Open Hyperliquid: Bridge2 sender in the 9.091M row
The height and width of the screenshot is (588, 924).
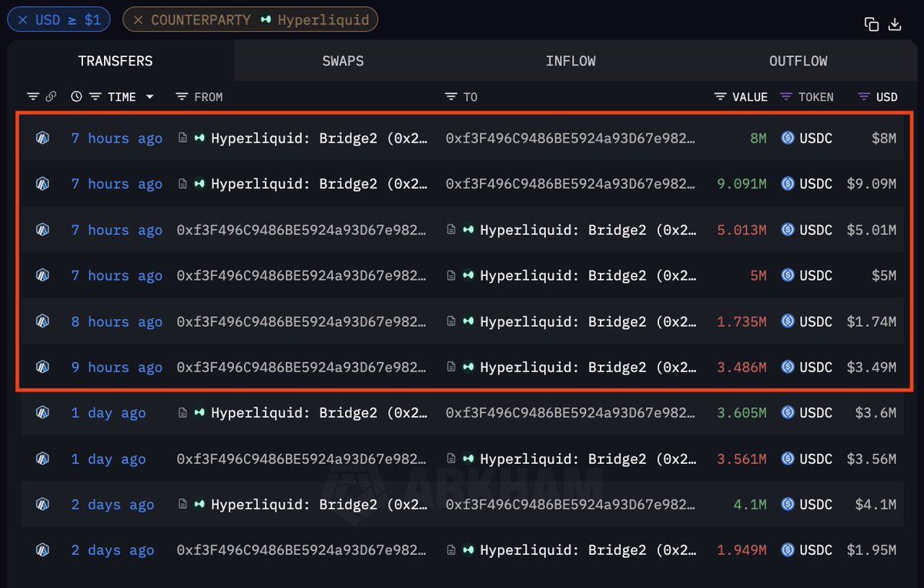[319, 184]
